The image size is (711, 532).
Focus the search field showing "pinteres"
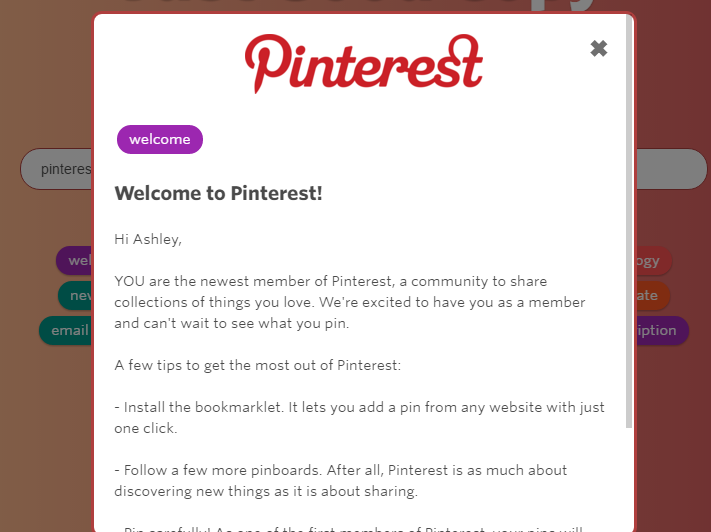point(56,169)
